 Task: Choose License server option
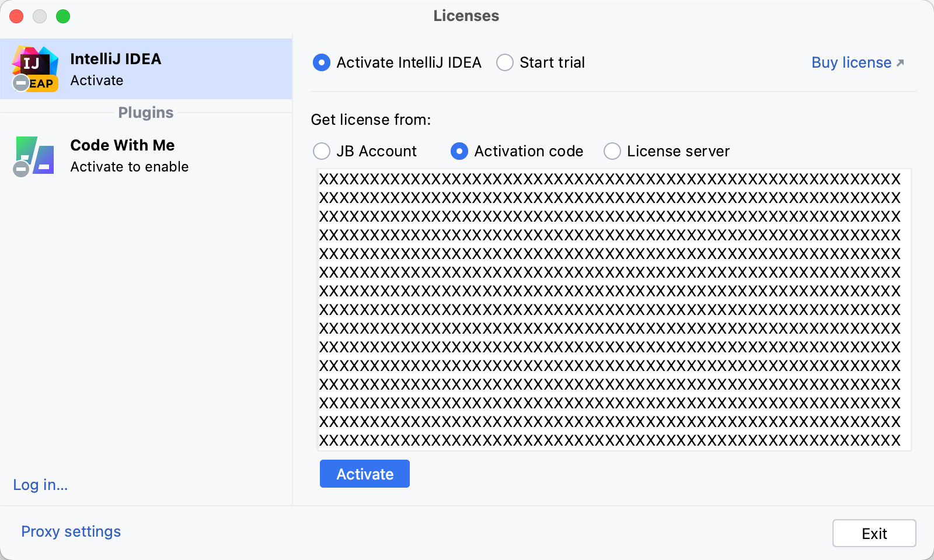(612, 151)
